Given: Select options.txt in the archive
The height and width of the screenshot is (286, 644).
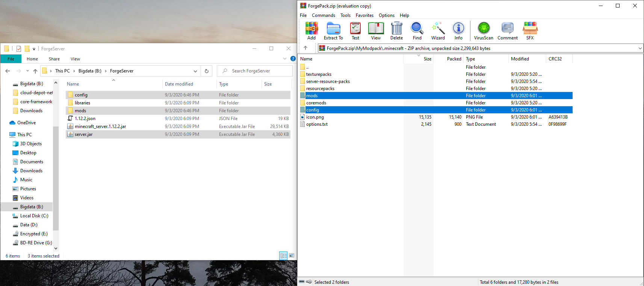Looking at the screenshot, I should [317, 124].
